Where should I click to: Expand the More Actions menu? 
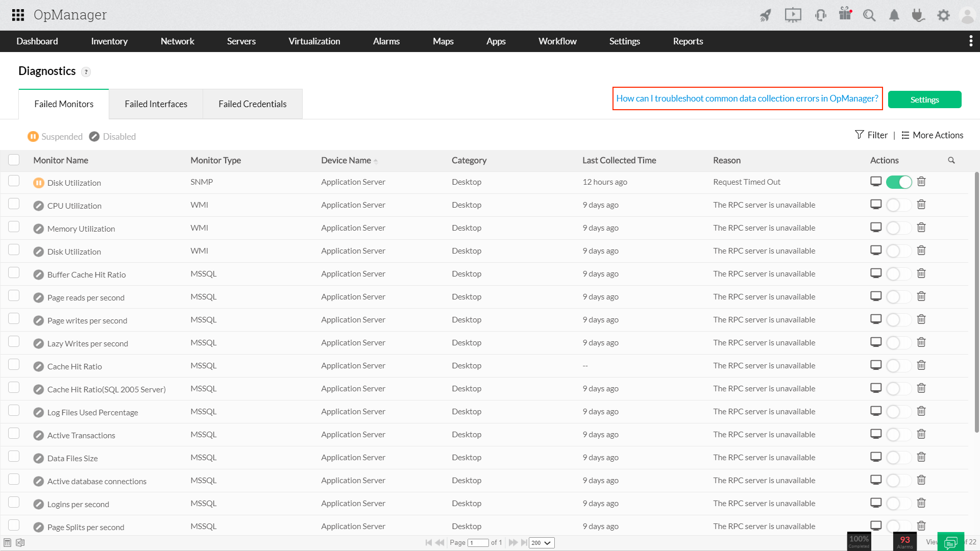point(932,135)
